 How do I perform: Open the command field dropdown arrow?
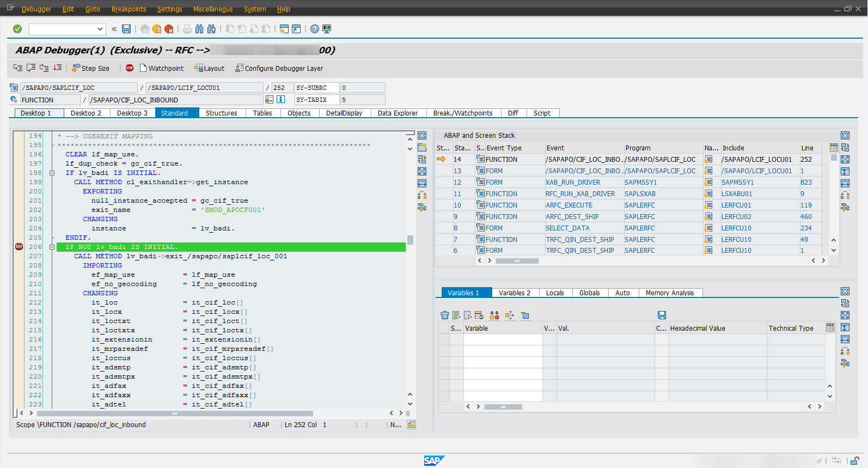100,29
